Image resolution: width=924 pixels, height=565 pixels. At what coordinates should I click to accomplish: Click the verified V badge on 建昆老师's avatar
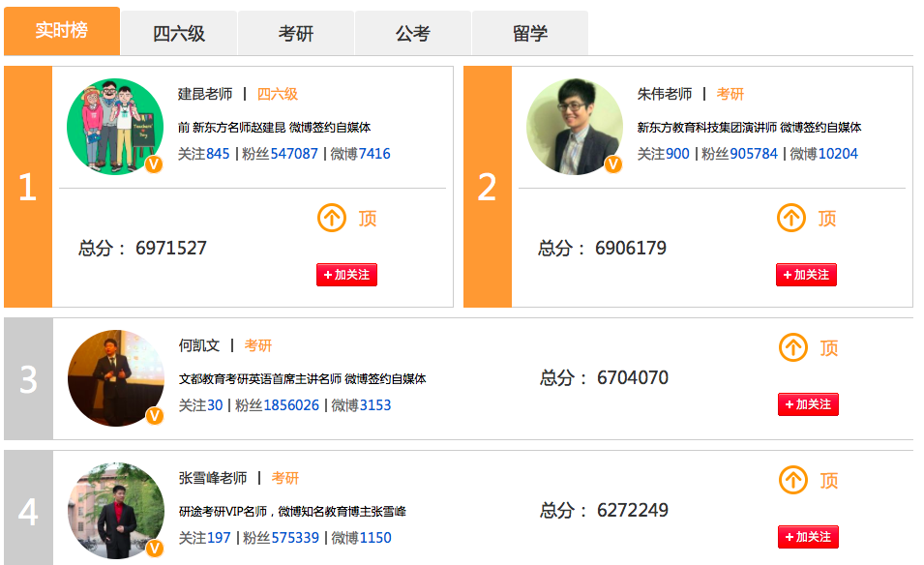154,164
